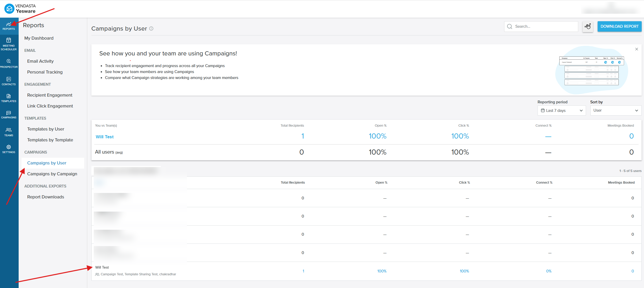
Task: Click the Will Test link in summary
Action: click(105, 137)
